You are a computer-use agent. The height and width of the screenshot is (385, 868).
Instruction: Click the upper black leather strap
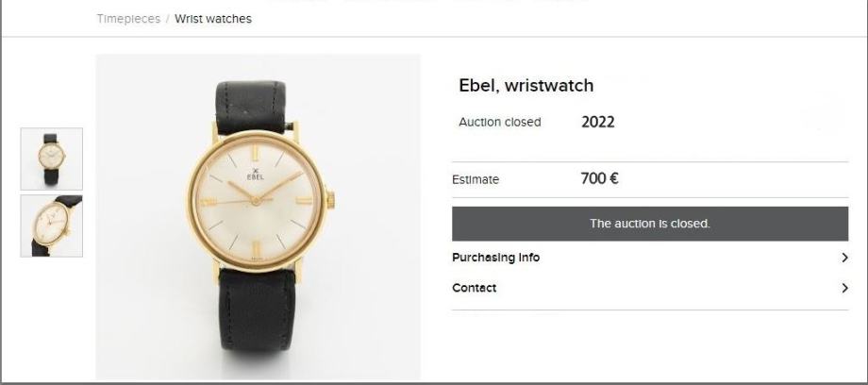tap(251, 104)
